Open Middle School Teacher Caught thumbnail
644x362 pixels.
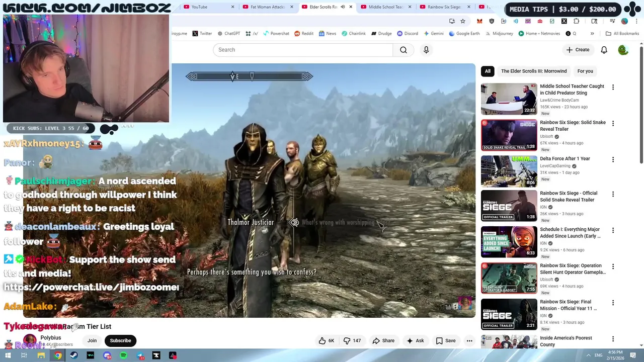509,99
